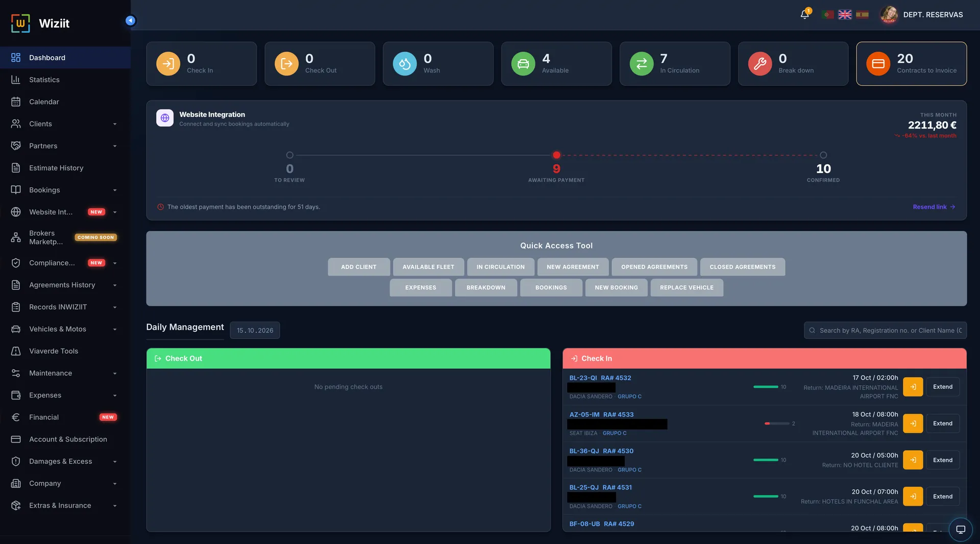Viewport: 980px width, 544px height.
Task: Click the Awaiting Payment red step marker
Action: (556, 155)
